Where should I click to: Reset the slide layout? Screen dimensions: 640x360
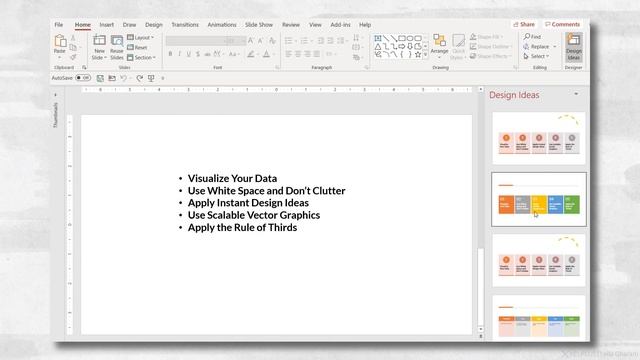tap(137, 47)
